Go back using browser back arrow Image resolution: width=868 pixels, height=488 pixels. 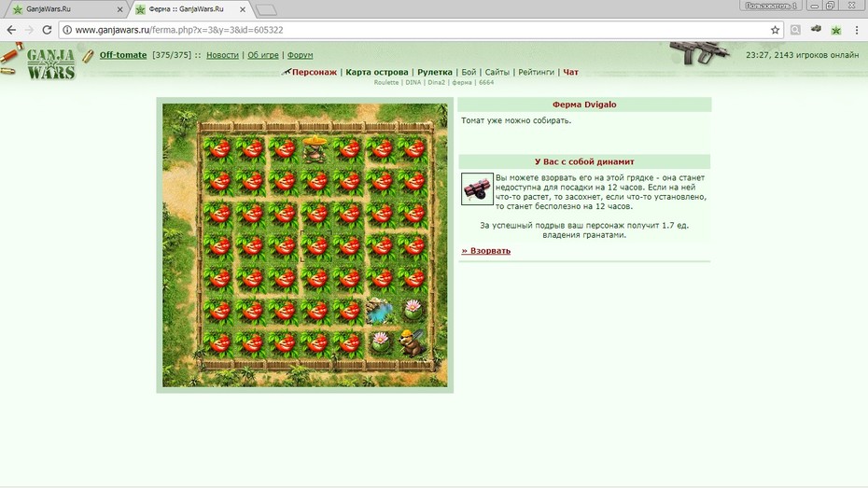(11, 30)
